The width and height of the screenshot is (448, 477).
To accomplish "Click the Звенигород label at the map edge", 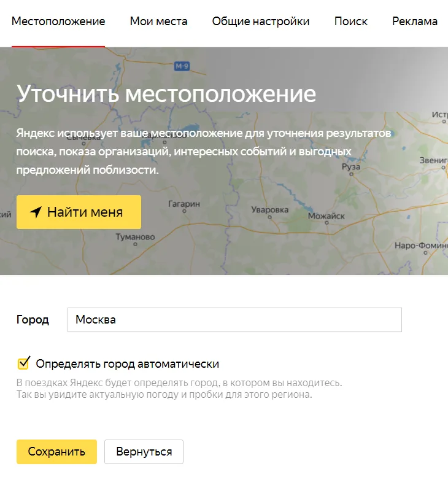I will pyautogui.click(x=434, y=160).
